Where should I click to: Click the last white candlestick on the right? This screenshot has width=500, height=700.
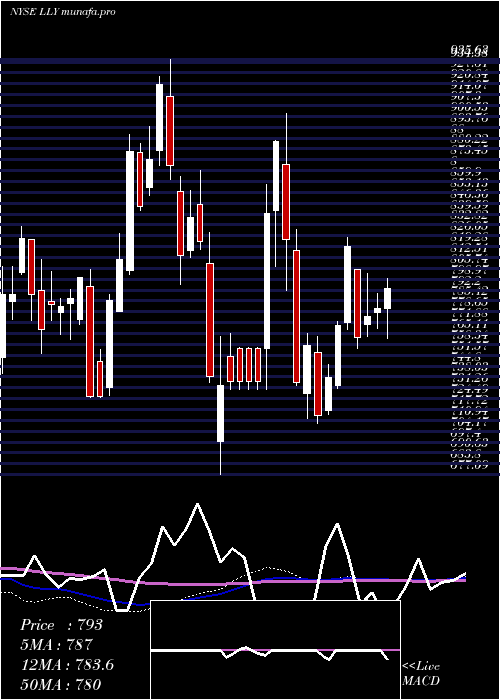387,299
